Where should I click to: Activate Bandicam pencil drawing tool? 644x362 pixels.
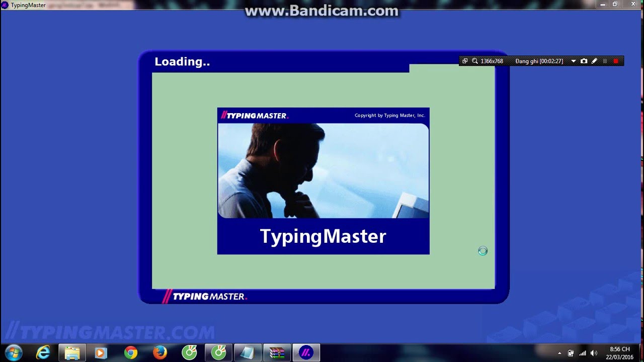(594, 61)
